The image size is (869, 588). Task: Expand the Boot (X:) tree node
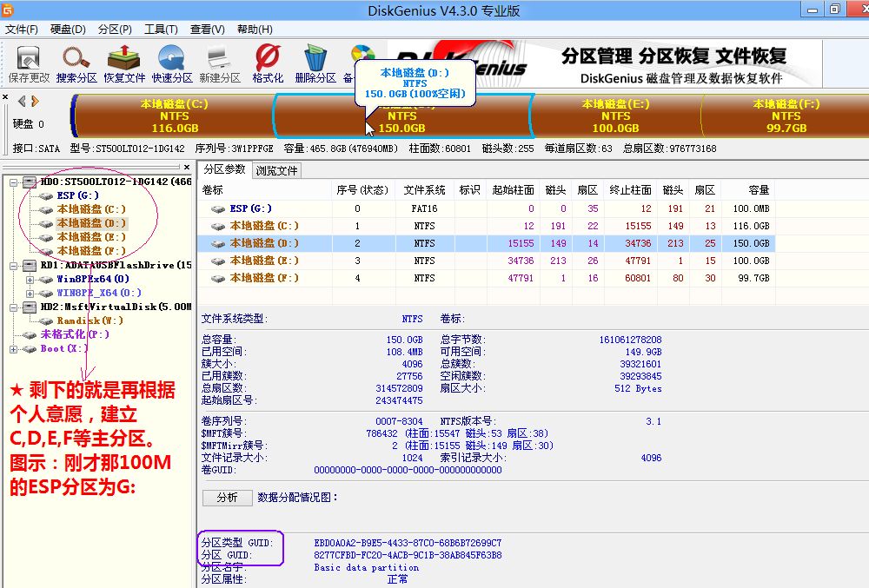pyautogui.click(x=13, y=348)
